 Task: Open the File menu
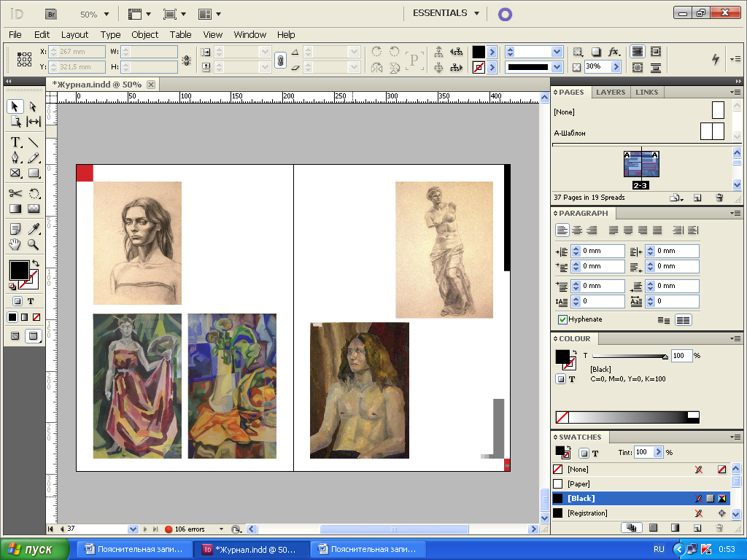[x=15, y=35]
